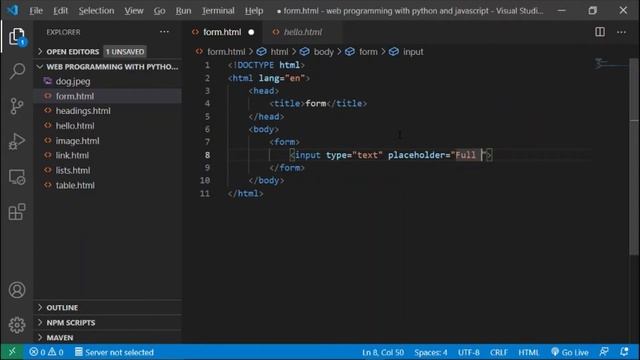
Task: Open the Selection menu
Action: [x=96, y=11]
